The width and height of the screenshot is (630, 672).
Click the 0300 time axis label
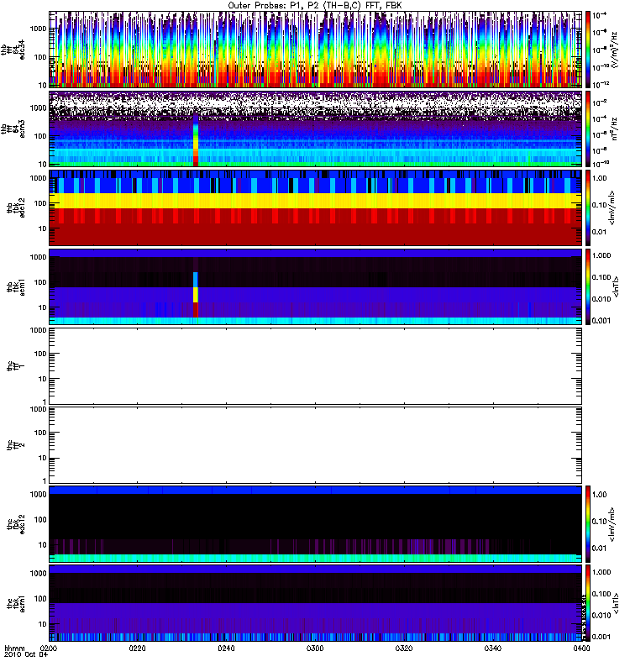click(315, 648)
